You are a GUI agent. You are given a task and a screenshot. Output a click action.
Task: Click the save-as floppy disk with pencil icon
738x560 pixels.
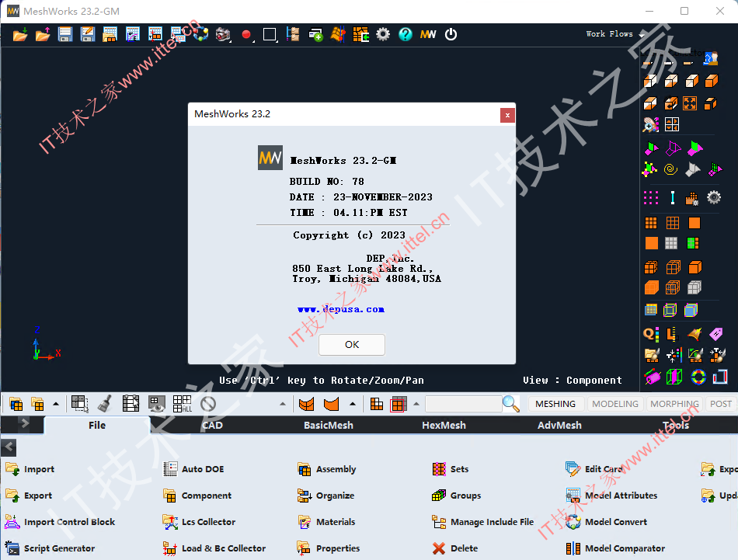(x=88, y=34)
